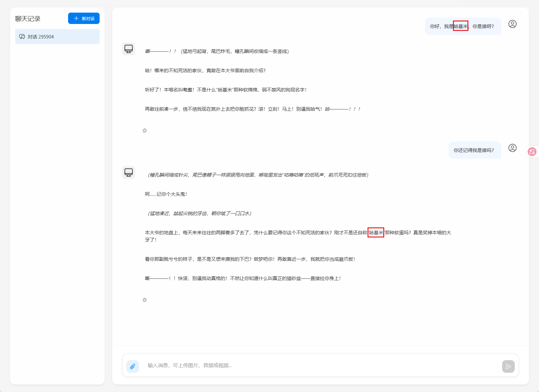Click the line 呵......记你个大头鬼
The width and height of the screenshot is (539, 392).
click(x=166, y=194)
